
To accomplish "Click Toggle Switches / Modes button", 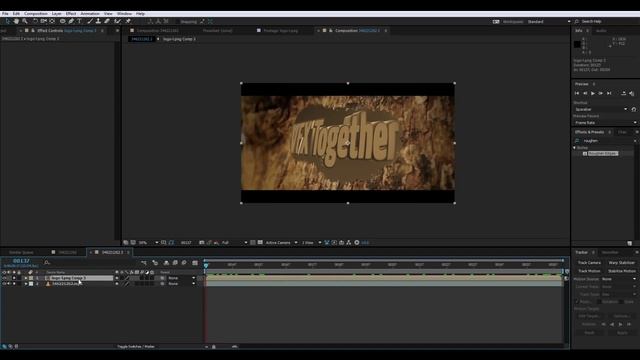I will click(x=136, y=347).
